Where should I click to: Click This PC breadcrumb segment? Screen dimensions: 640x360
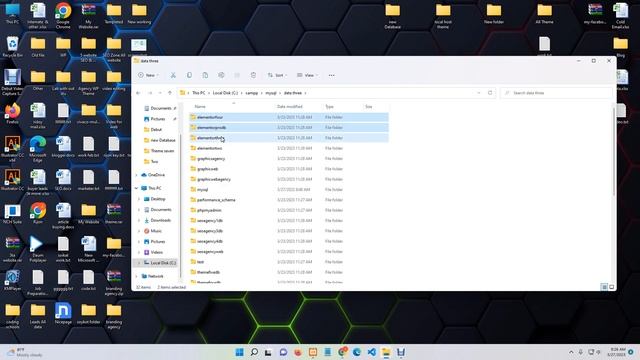(198, 93)
